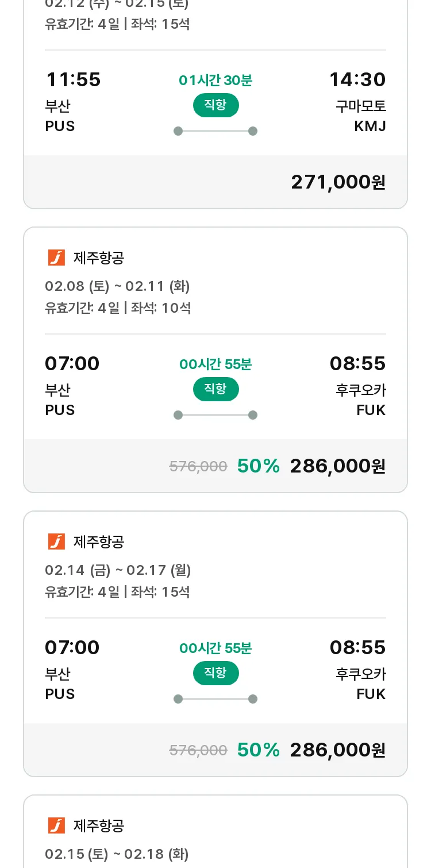
Task: Open the 02.08 (토) ~ 02.11 (화) date range
Action: click(x=117, y=286)
